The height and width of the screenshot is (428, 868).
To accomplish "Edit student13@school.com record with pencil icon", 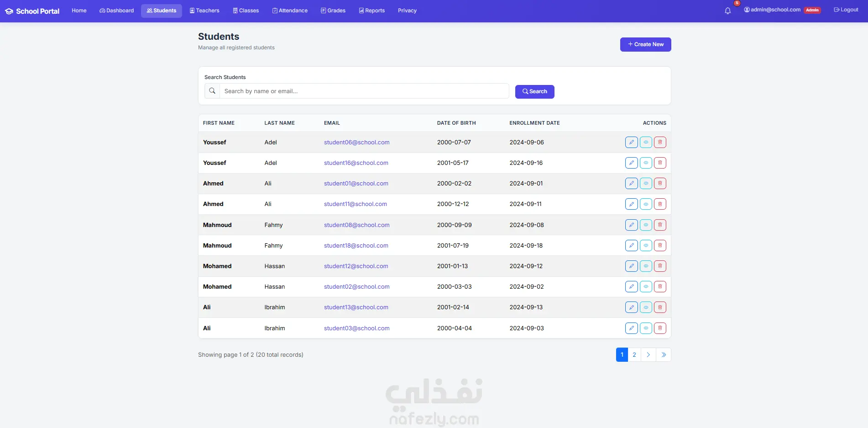I will coord(632,307).
